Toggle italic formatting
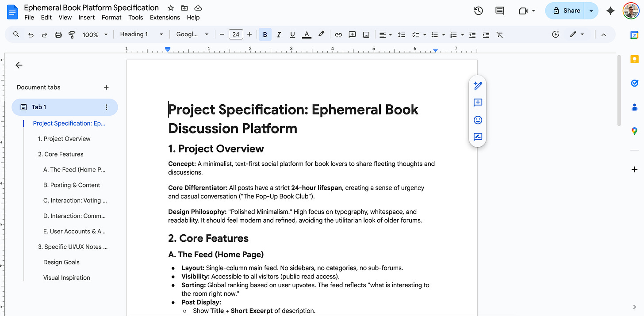The height and width of the screenshot is (316, 644). click(x=279, y=34)
